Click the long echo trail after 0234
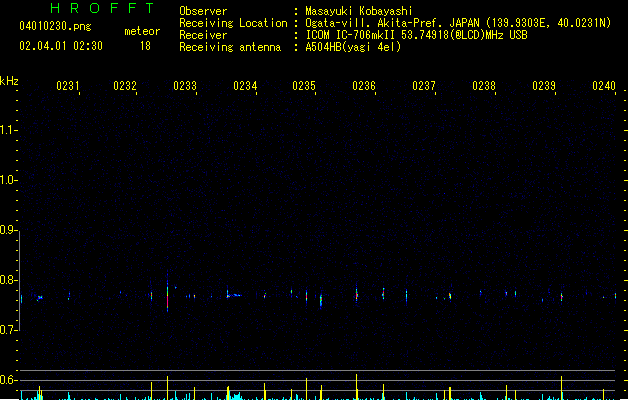The image size is (629, 400). [x=234, y=295]
